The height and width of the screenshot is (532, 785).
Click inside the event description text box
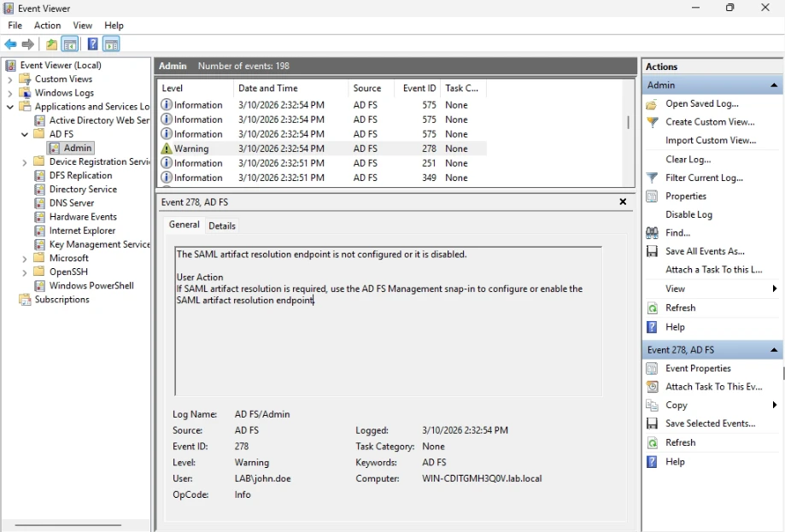(x=388, y=321)
